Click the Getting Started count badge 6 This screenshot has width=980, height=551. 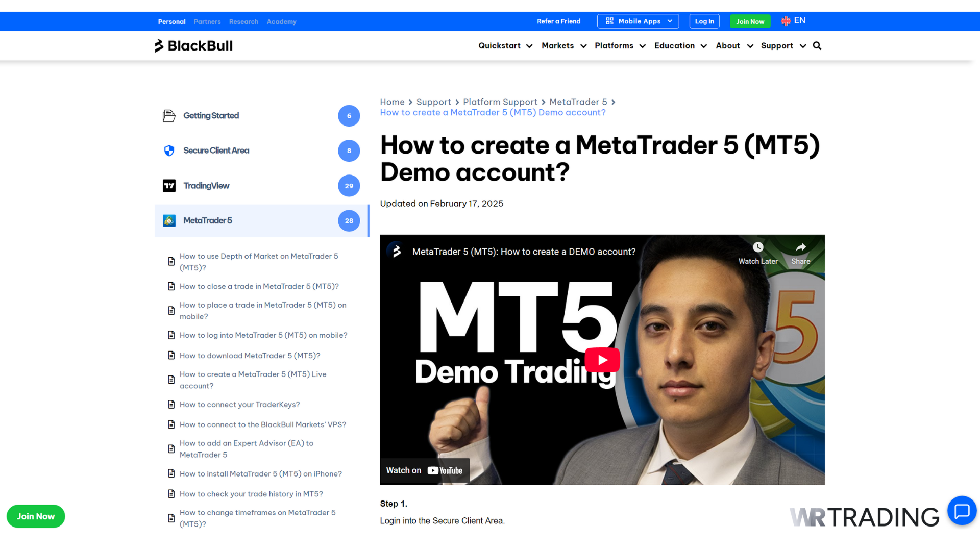(x=349, y=116)
